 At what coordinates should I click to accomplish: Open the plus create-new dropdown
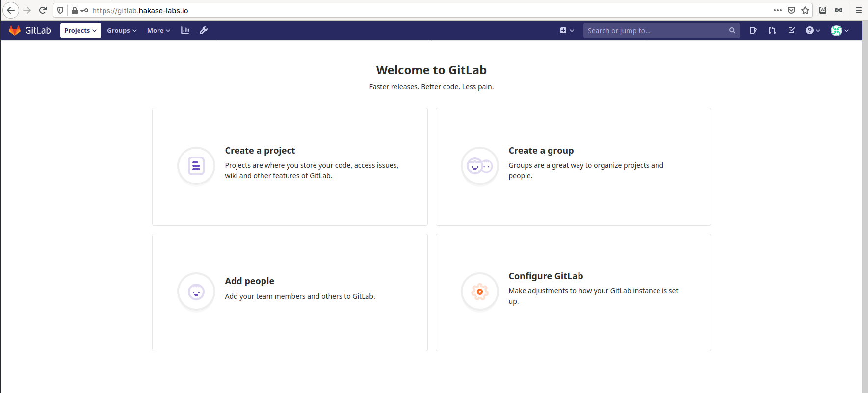[x=567, y=30]
